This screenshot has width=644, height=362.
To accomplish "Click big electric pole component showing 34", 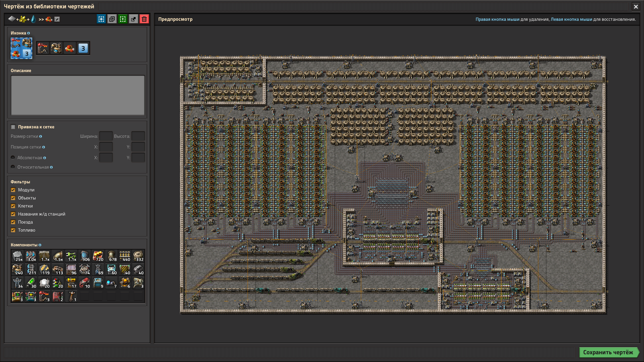I will (x=17, y=283).
